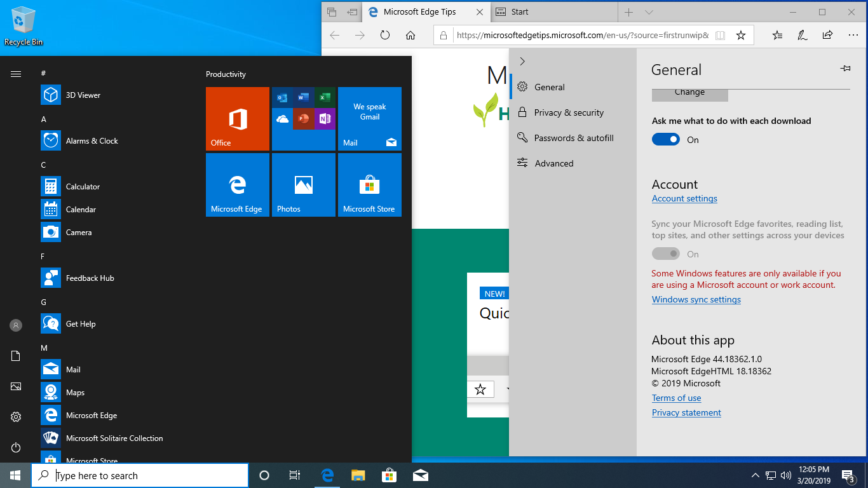Jump to letter A in the app list
Image resolution: width=868 pixels, height=488 pixels.
pos(44,119)
